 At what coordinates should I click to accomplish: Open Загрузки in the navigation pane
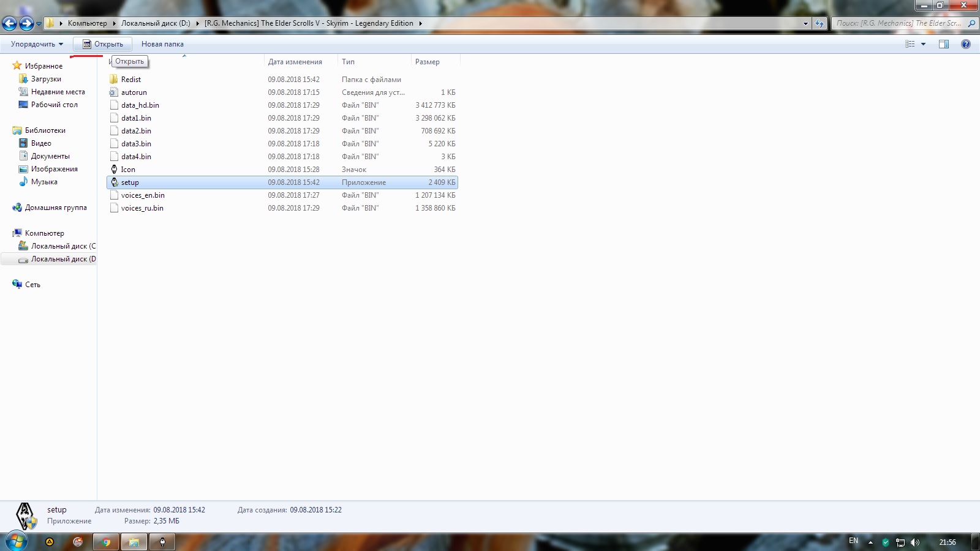(x=46, y=79)
